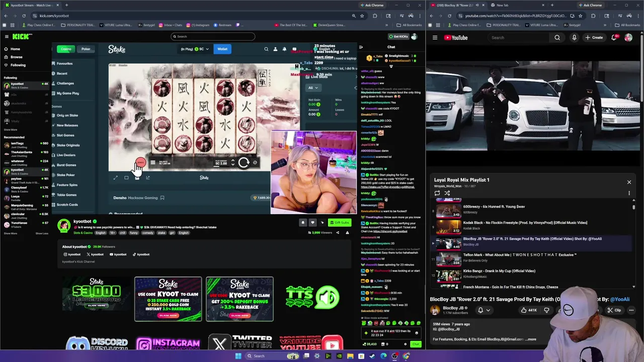
Task: Click the TTS speaker banner
Action: [x=312, y=297]
